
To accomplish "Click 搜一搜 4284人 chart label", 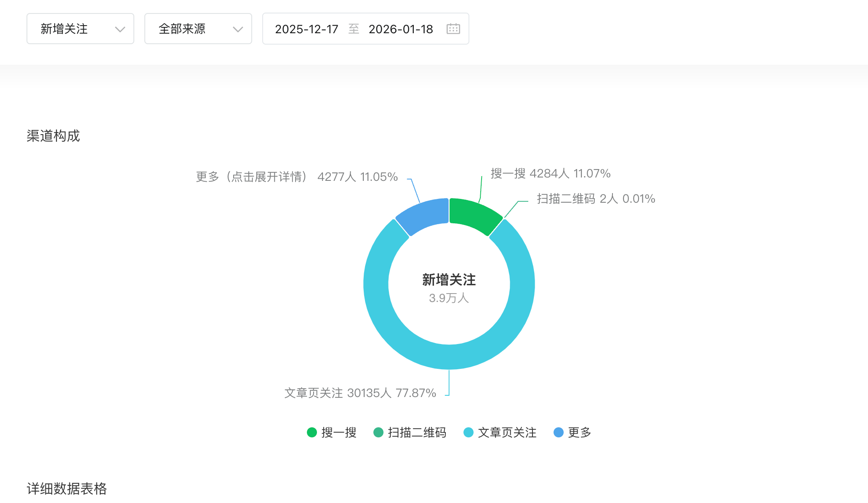I will 550,173.
